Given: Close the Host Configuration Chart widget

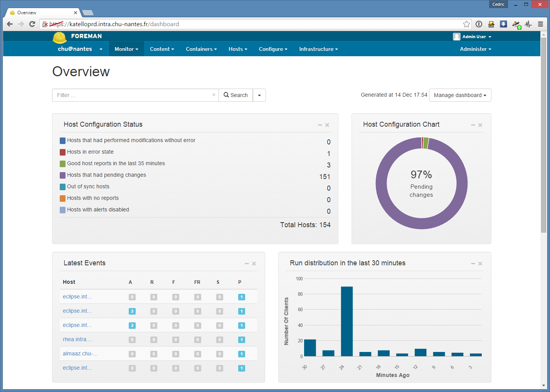Looking at the screenshot, I should [x=480, y=125].
